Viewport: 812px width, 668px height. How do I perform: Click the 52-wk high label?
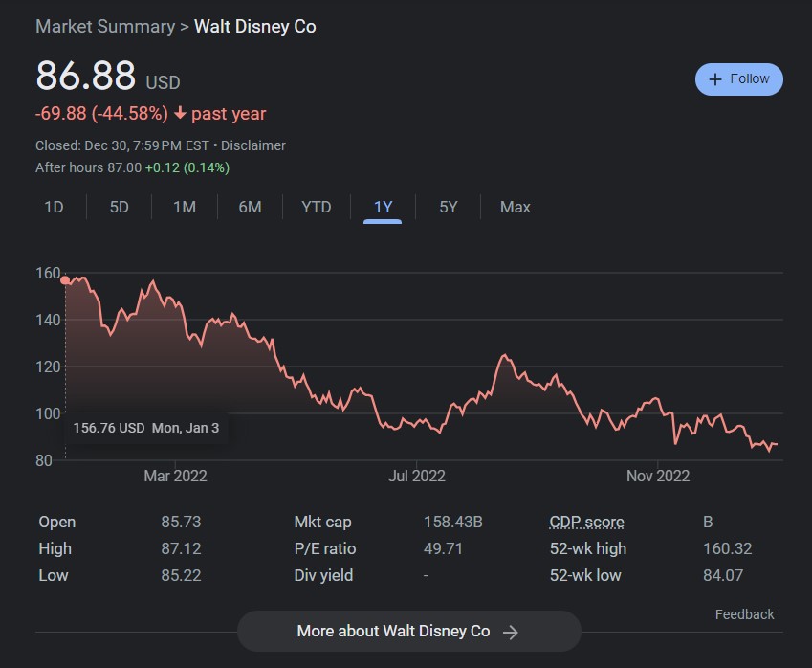588,548
